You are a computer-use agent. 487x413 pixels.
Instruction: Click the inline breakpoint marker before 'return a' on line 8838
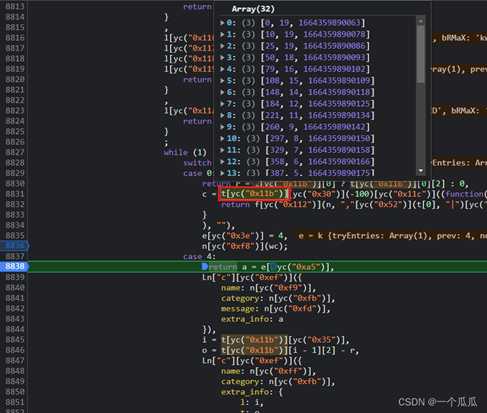coord(204,266)
